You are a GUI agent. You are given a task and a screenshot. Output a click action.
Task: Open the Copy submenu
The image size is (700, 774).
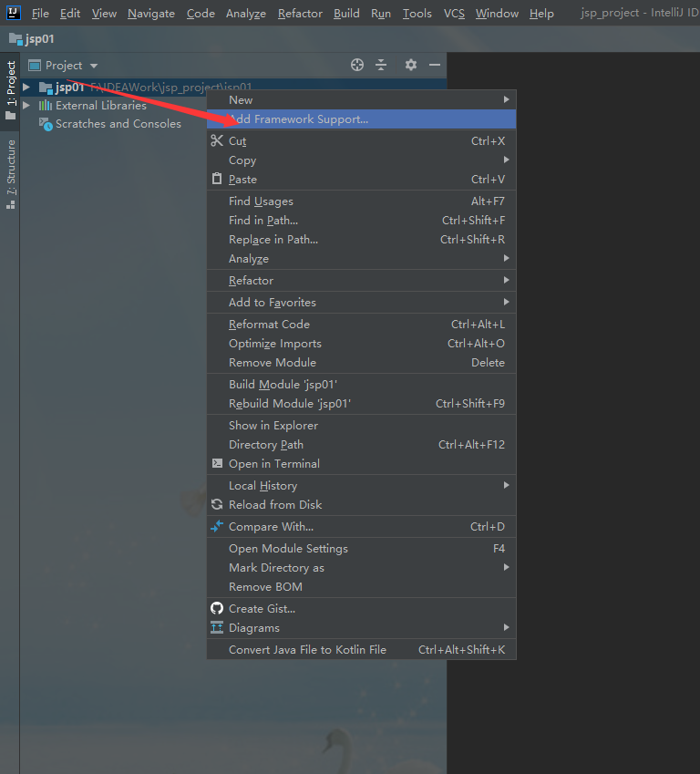[361, 160]
